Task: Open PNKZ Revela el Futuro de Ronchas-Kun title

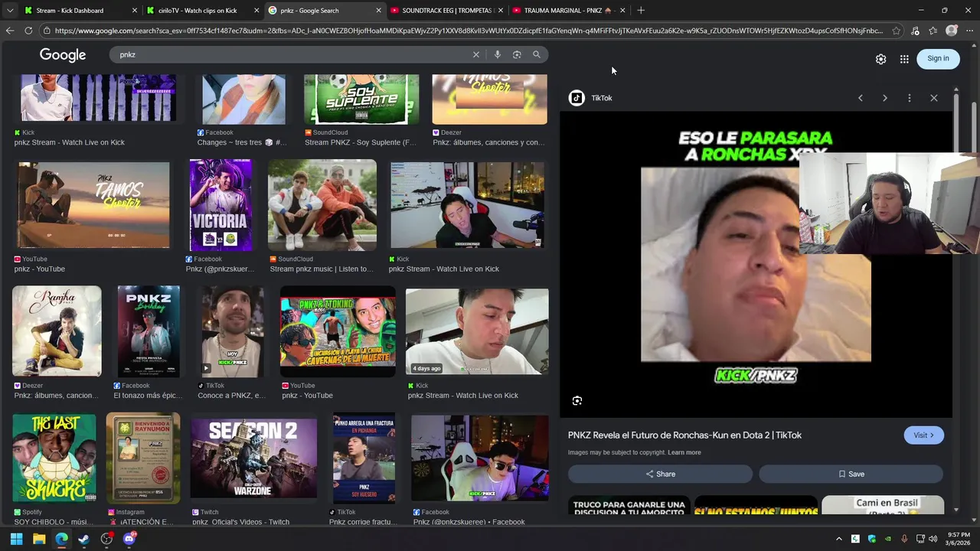Action: pos(684,435)
